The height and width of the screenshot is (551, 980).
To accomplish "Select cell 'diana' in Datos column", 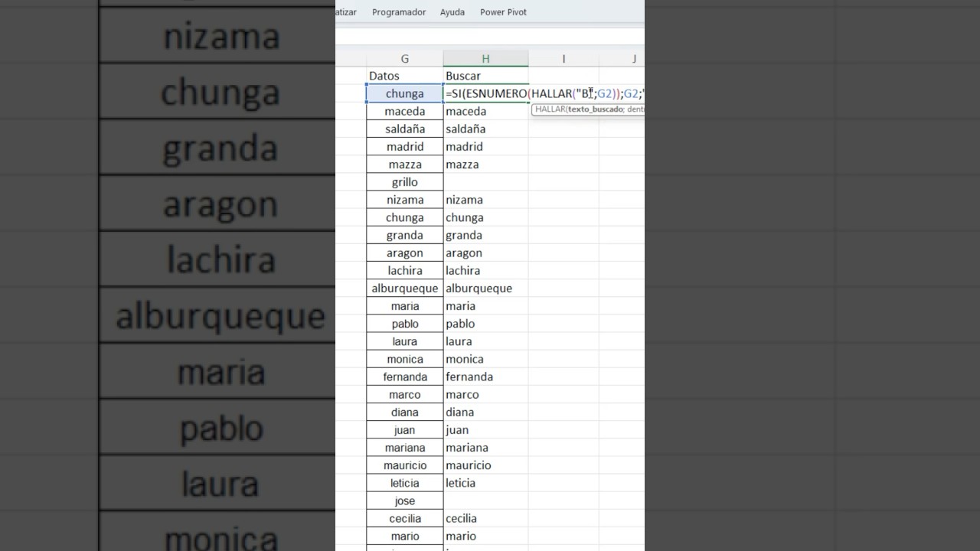I will tap(405, 412).
